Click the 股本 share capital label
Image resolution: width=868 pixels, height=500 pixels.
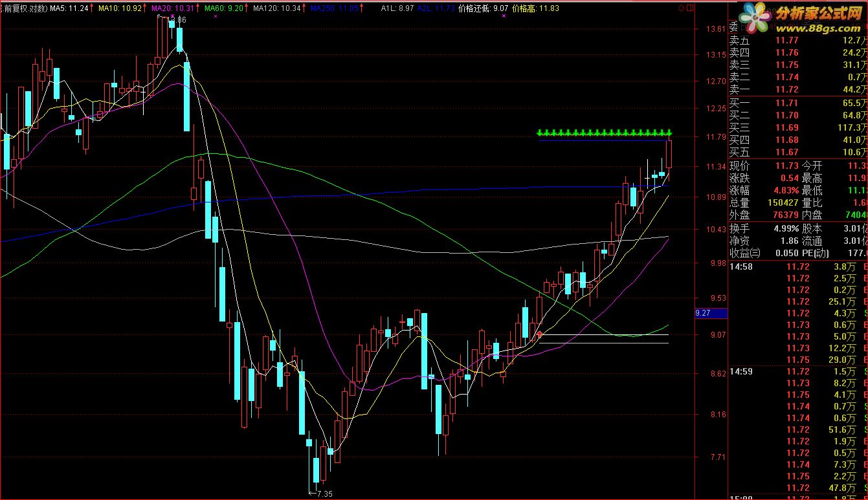(812, 228)
